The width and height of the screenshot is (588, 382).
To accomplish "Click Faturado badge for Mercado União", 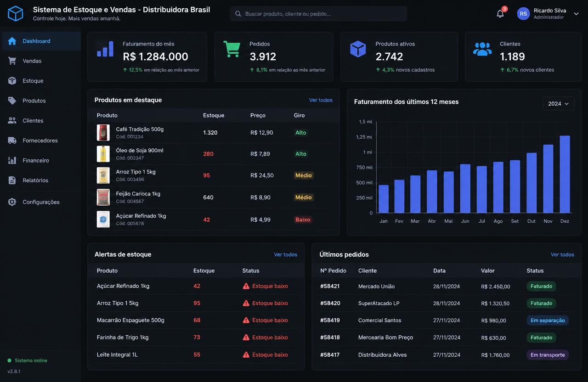I will pos(542,286).
